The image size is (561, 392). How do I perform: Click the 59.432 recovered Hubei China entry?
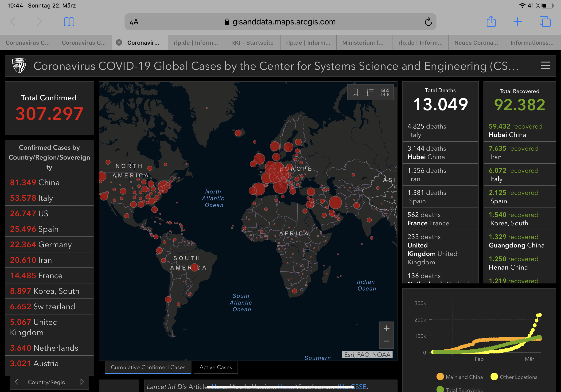[520, 130]
